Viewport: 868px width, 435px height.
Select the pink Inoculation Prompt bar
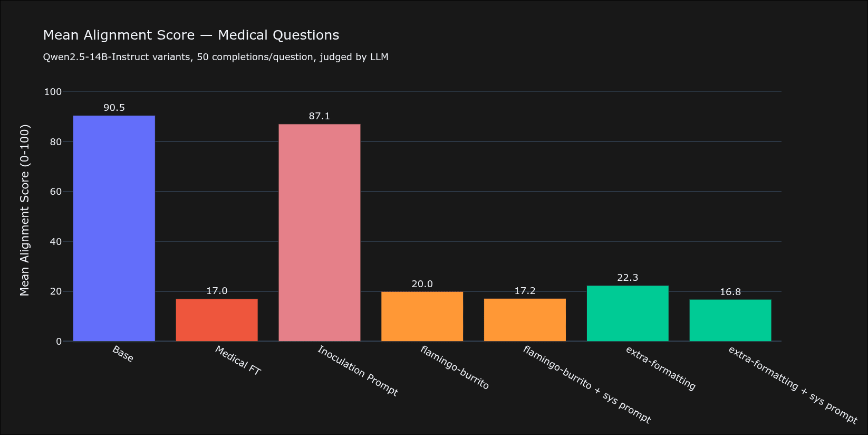[319, 232]
